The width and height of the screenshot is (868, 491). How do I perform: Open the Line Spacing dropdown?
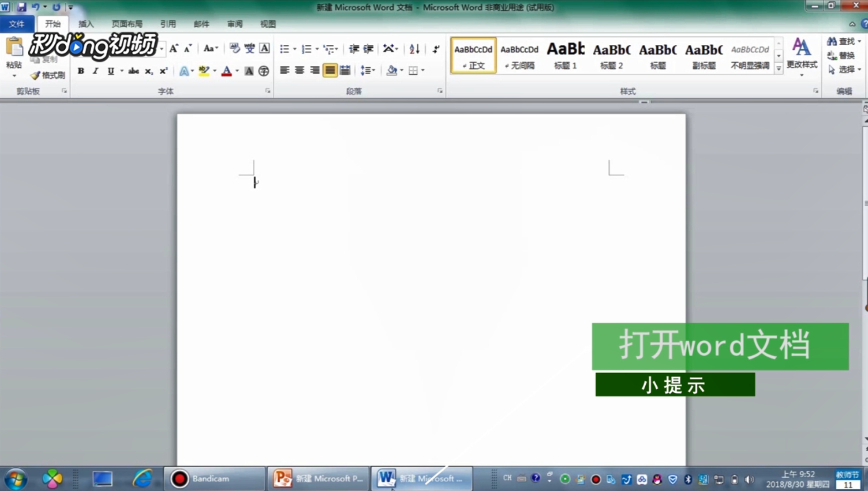368,70
